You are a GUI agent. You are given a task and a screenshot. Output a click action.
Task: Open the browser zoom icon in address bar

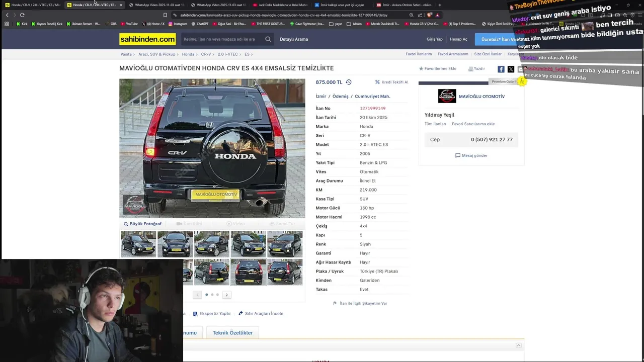tap(412, 15)
